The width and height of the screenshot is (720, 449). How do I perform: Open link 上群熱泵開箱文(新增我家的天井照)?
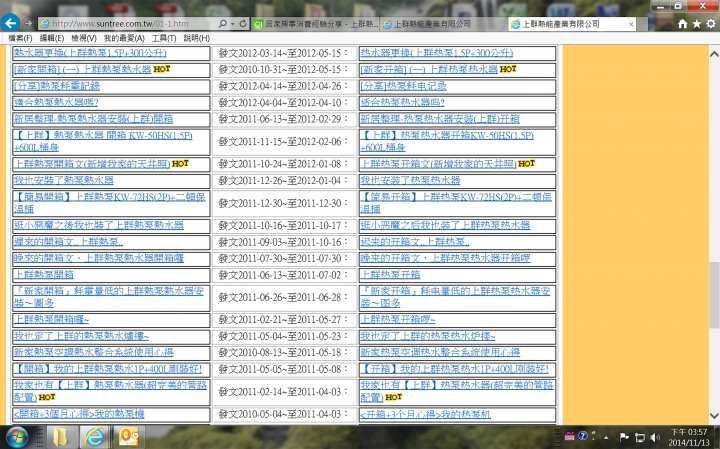pos(92,164)
